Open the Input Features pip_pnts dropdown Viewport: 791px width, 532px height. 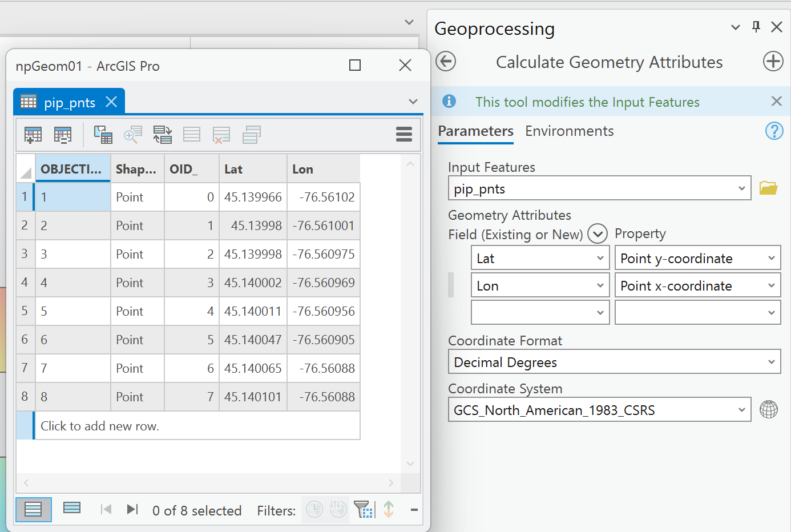741,188
